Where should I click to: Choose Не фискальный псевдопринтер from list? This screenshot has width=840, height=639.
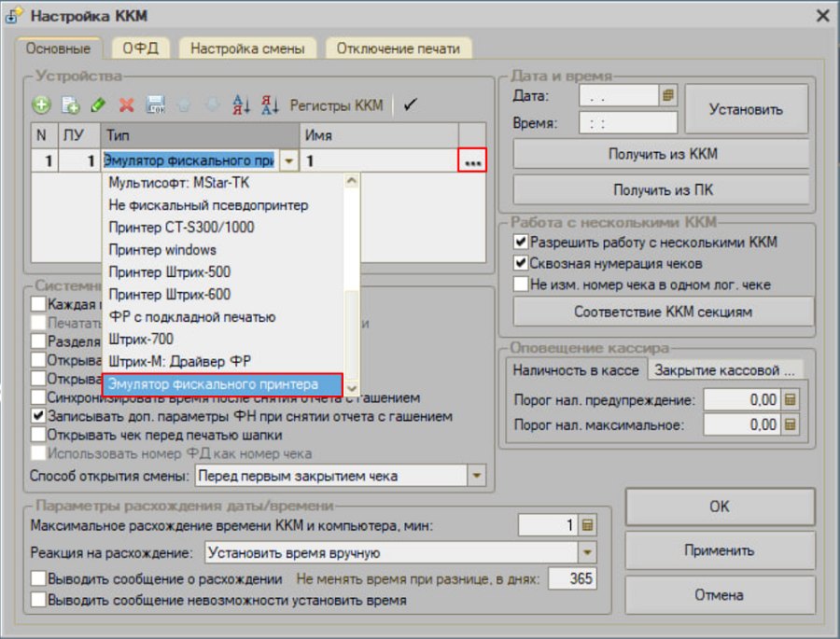223,205
